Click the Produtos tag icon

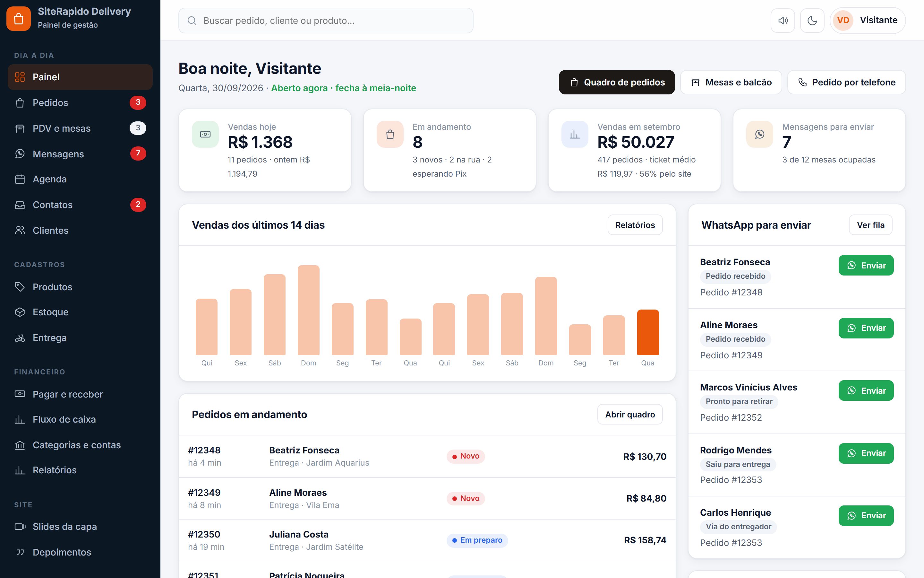tap(20, 287)
